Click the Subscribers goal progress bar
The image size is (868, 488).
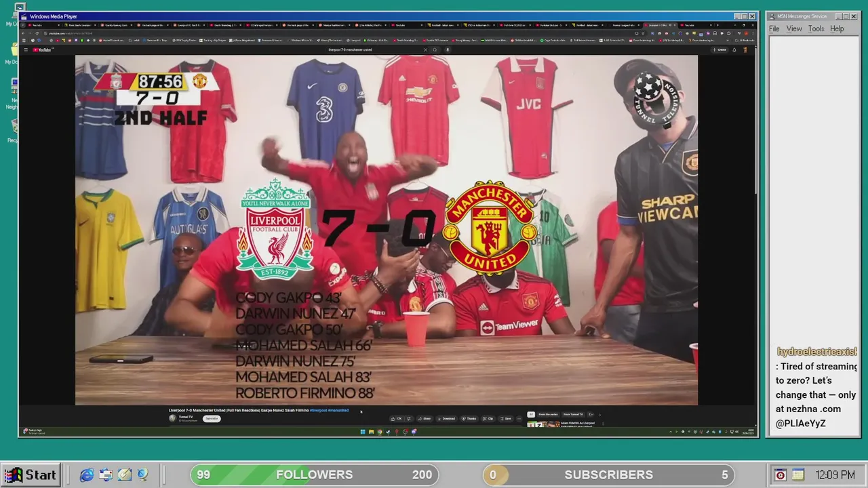click(608, 474)
